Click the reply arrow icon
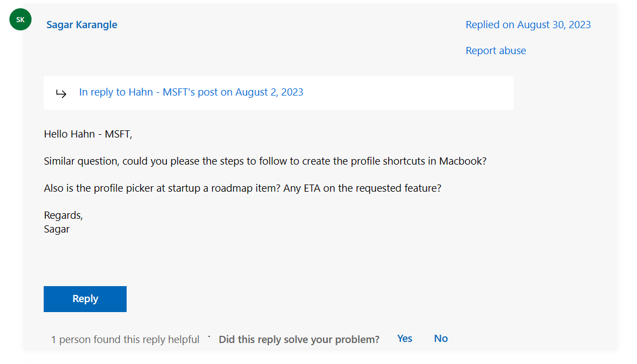This screenshot has height=364, width=637. pos(61,93)
